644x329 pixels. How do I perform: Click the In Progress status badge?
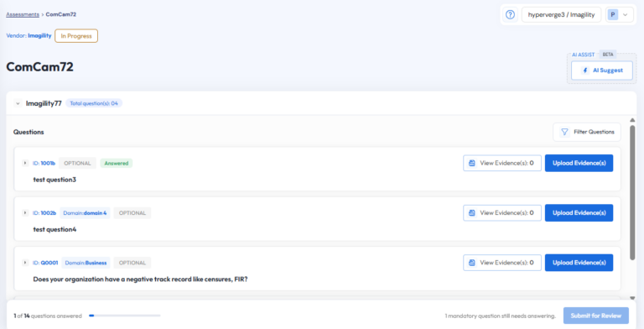[x=76, y=36]
